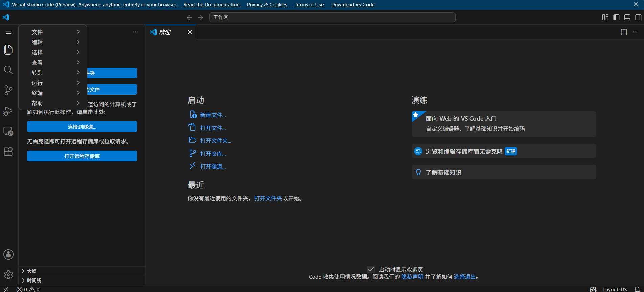Click the 选择退出 link

(465, 277)
